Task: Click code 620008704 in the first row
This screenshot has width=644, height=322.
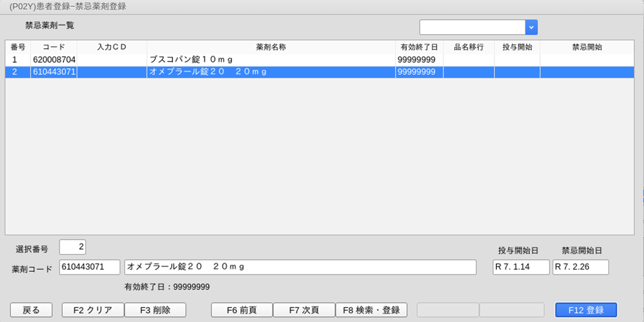Action: [53, 59]
